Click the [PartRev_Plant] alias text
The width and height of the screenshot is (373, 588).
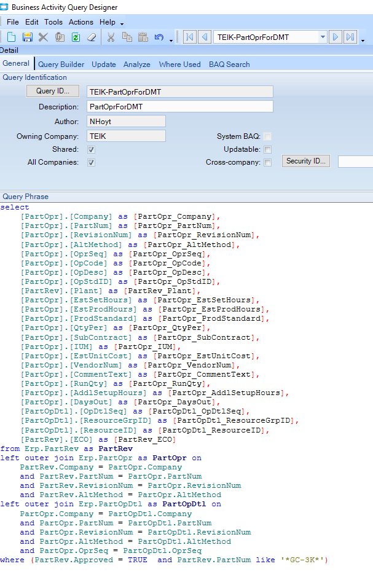160,291
